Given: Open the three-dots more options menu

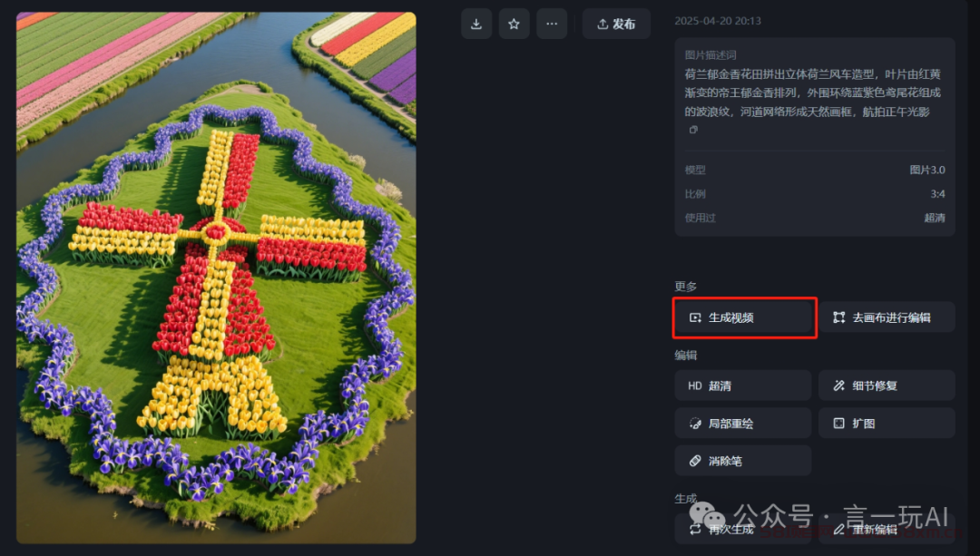Looking at the screenshot, I should coord(552,24).
